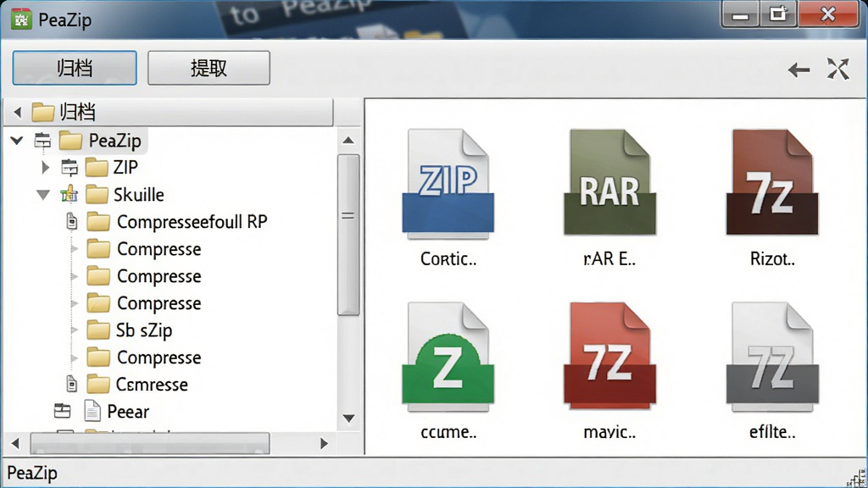
Task: Click the 提取 extract button
Action: [x=209, y=68]
